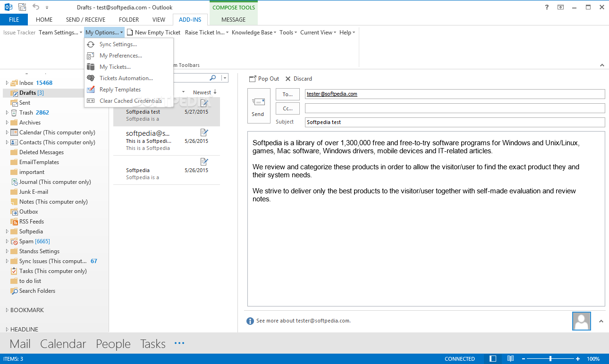Click the Discard X icon
This screenshot has width=609, height=364.
(x=288, y=79)
